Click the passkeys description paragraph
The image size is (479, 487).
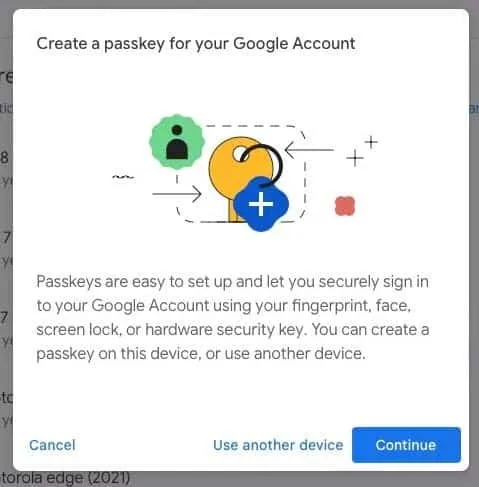click(x=232, y=317)
